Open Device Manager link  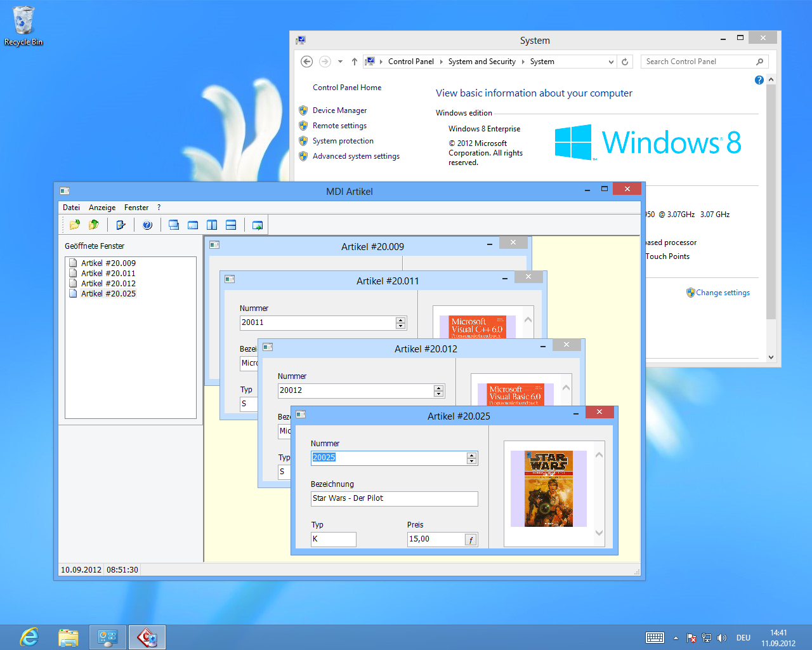[339, 110]
